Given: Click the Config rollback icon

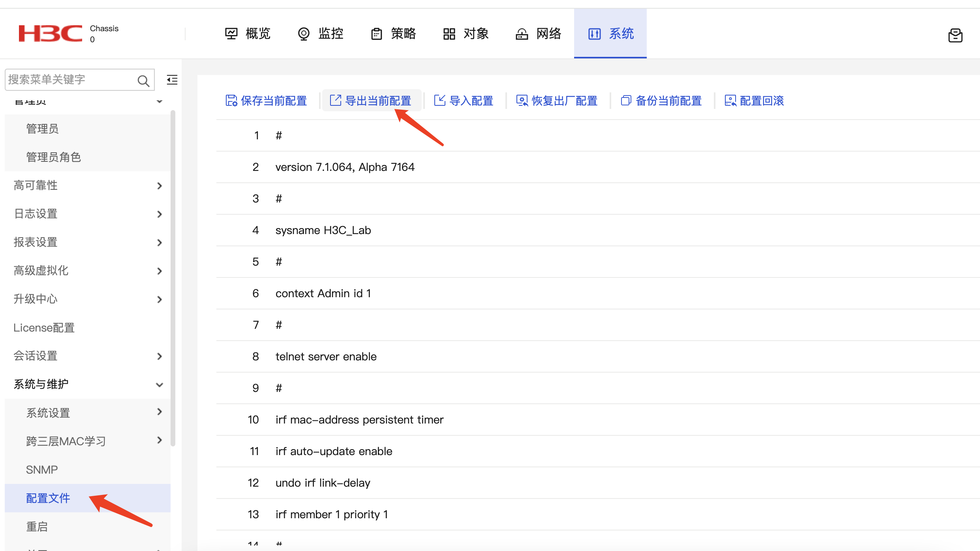Looking at the screenshot, I should tap(730, 101).
